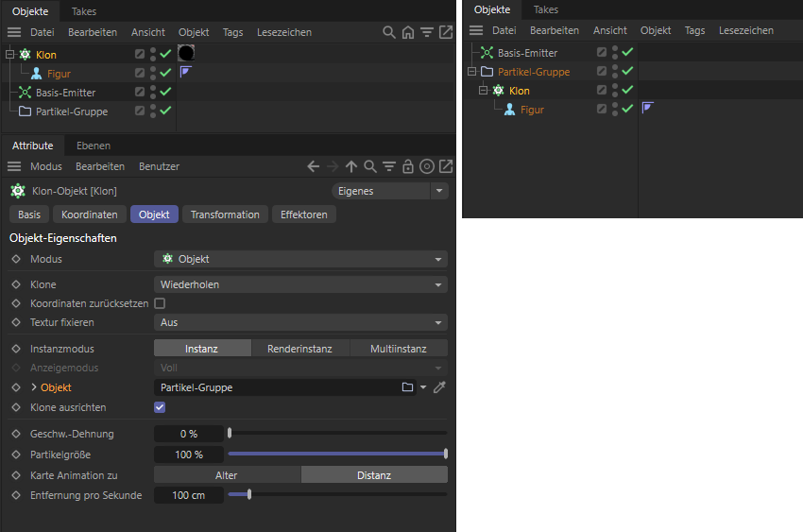Image resolution: width=803 pixels, height=532 pixels.
Task: Click folder icon in Objekt link field
Action: [408, 387]
